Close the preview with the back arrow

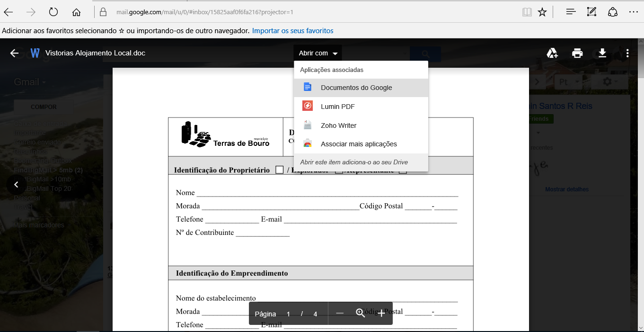pos(14,53)
